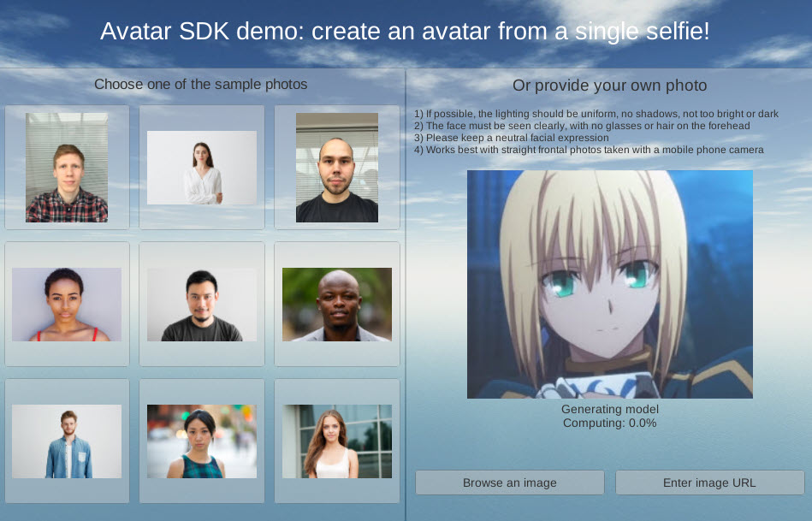812x521 pixels.
Task: Choose bearded man in dark gray t-shirt
Action: tap(202, 304)
